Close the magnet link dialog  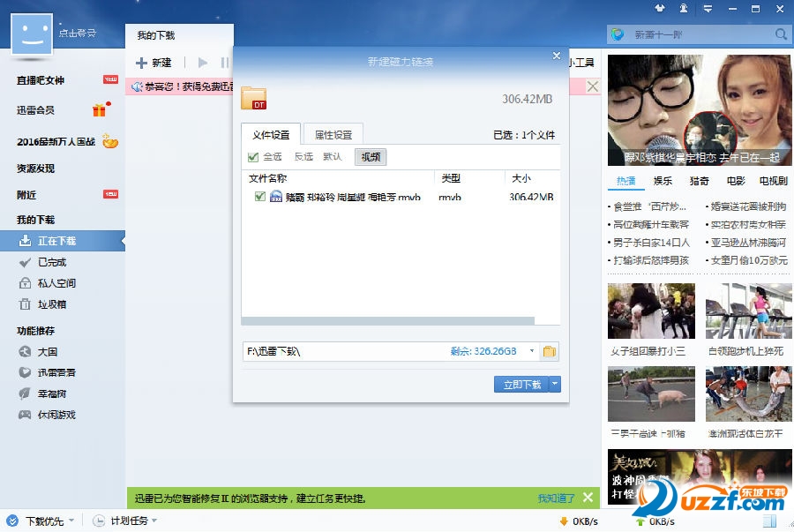coord(557,56)
